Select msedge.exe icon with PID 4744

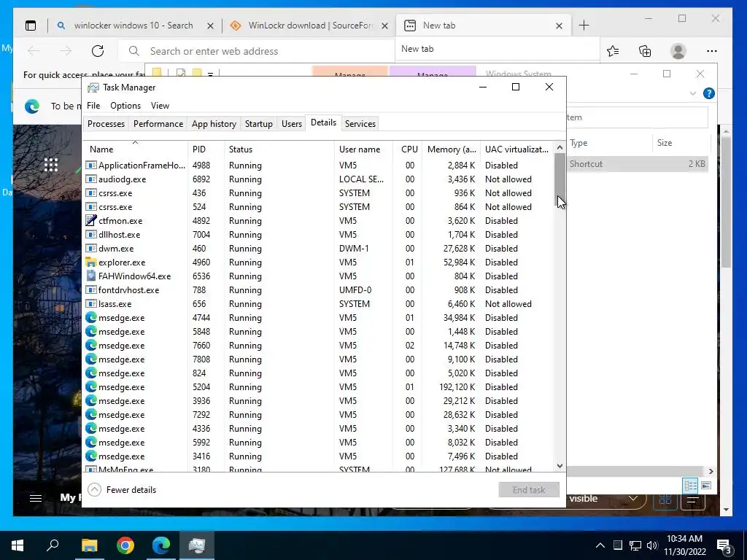90,317
